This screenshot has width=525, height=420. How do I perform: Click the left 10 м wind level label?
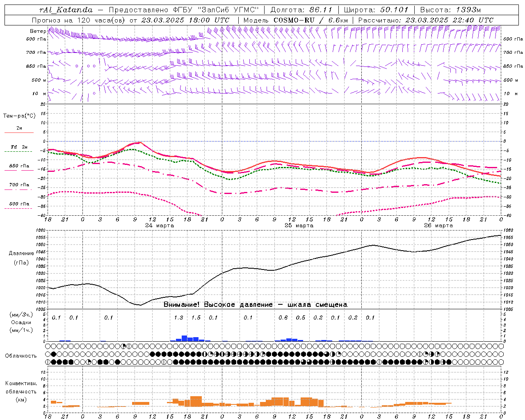coord(39,94)
